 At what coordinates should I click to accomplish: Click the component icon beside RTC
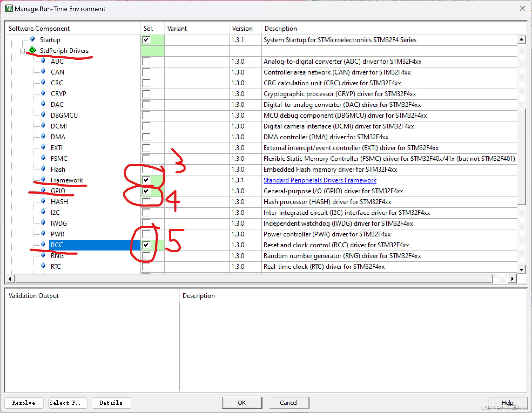pyautogui.click(x=43, y=266)
